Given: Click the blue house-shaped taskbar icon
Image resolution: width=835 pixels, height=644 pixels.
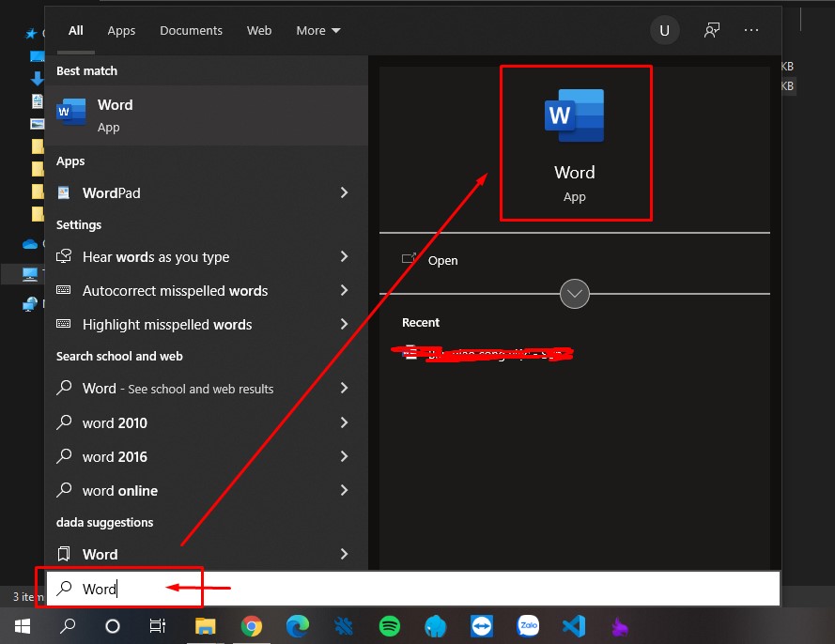Looking at the screenshot, I should click(x=436, y=626).
